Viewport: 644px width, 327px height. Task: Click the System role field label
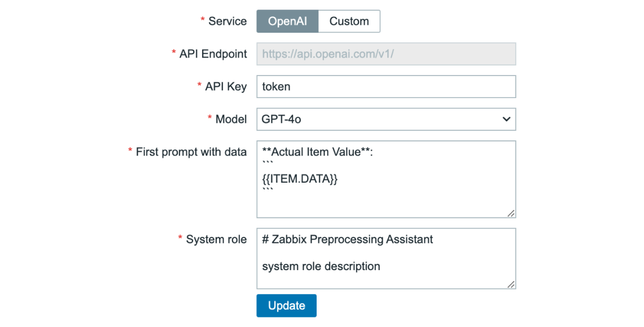tap(216, 239)
